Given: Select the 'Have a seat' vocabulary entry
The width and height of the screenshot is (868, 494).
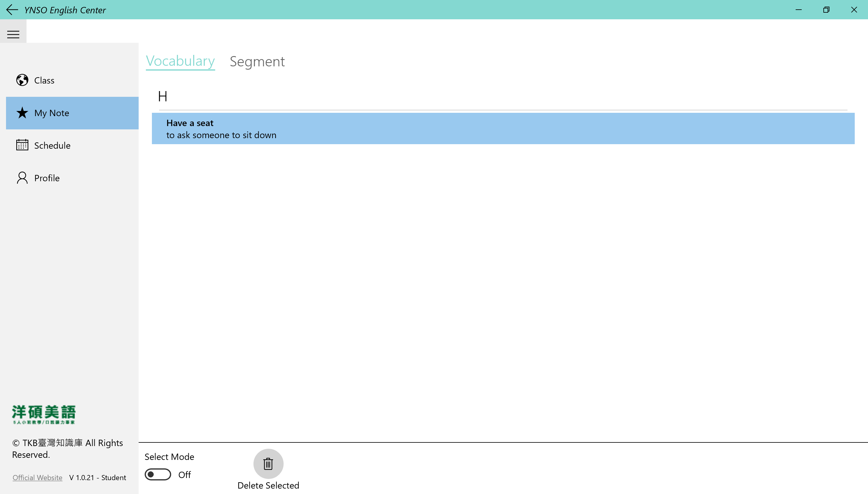Looking at the screenshot, I should (503, 129).
